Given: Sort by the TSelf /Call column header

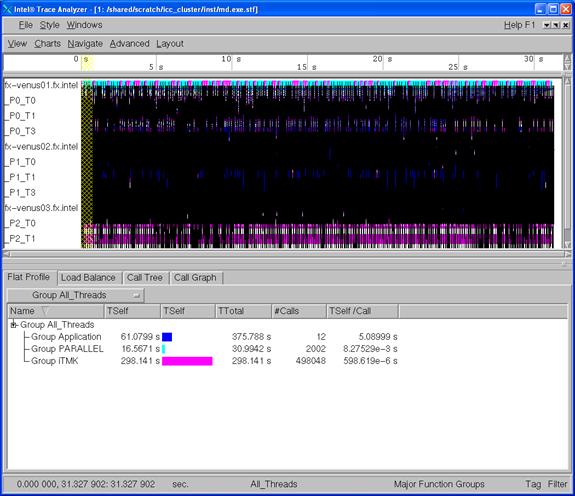Looking at the screenshot, I should [362, 311].
